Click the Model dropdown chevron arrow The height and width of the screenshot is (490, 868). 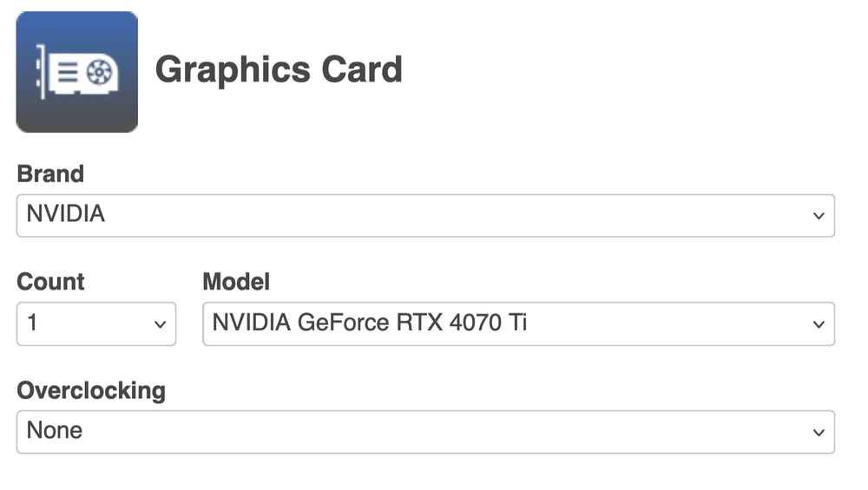point(819,324)
